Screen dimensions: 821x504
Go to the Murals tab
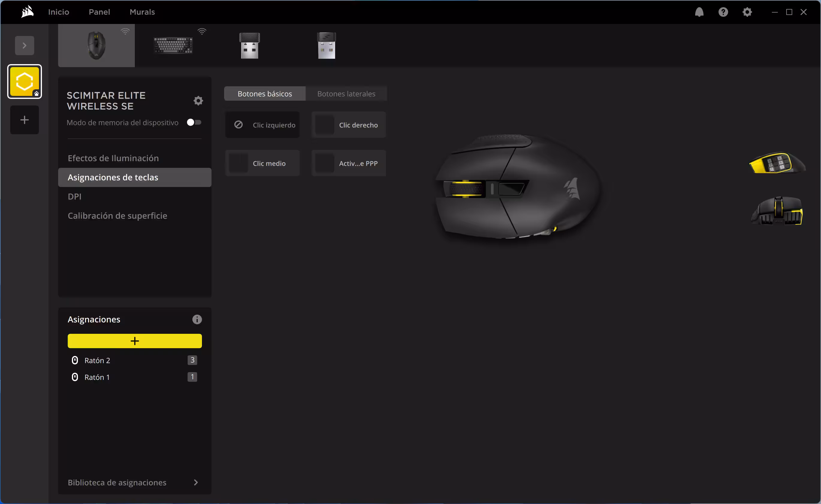pyautogui.click(x=142, y=12)
